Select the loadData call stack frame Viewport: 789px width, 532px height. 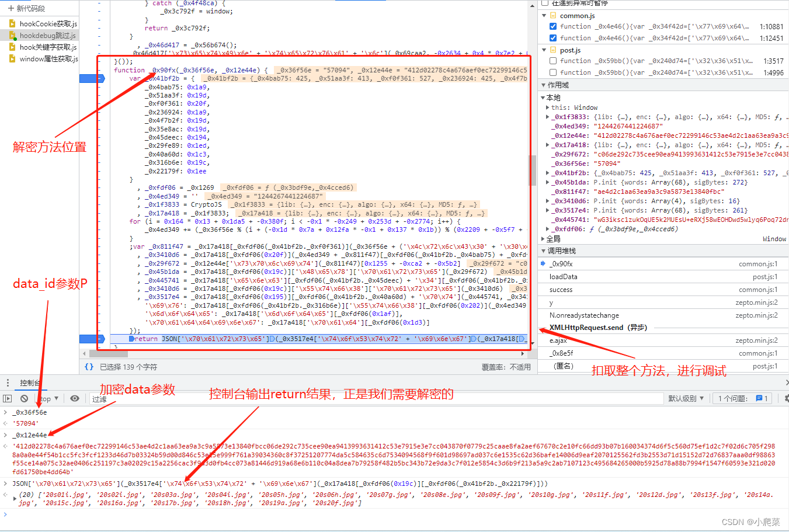[663, 277]
